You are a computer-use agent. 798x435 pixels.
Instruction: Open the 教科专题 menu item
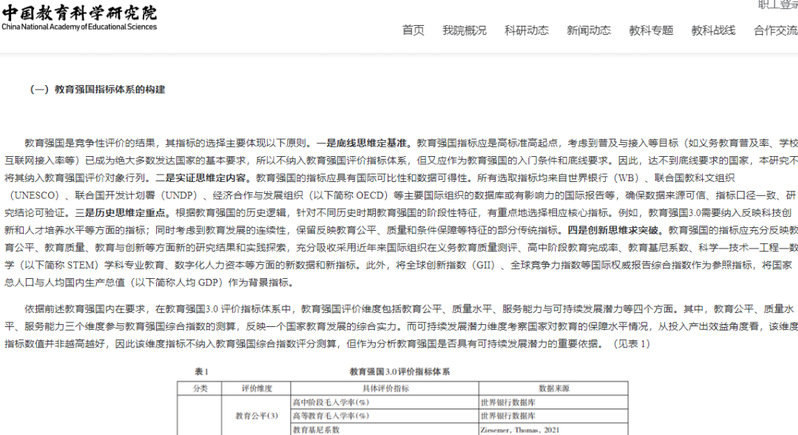[651, 31]
